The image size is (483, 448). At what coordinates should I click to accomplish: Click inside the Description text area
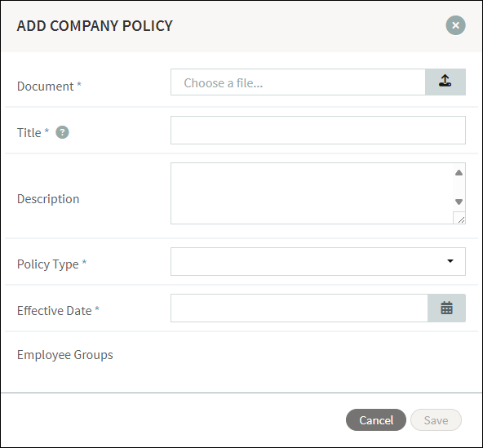312,193
